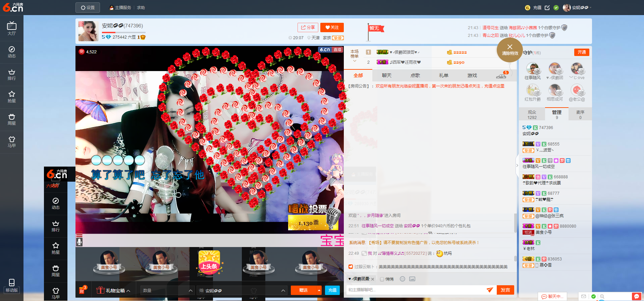Switch to 观众 1292 audience tab
Screen dimensions: 644x301
[532, 115]
